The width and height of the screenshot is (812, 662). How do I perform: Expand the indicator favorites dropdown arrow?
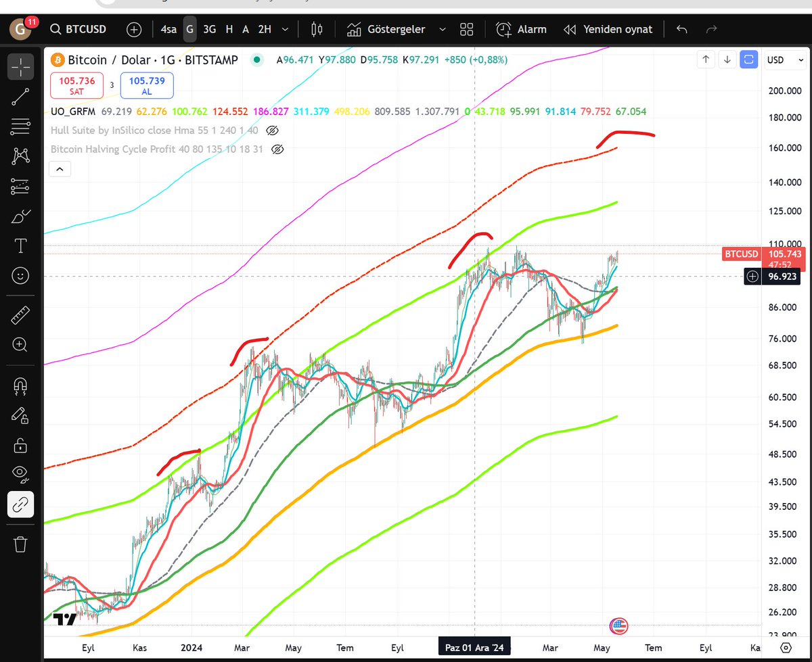[x=443, y=30]
